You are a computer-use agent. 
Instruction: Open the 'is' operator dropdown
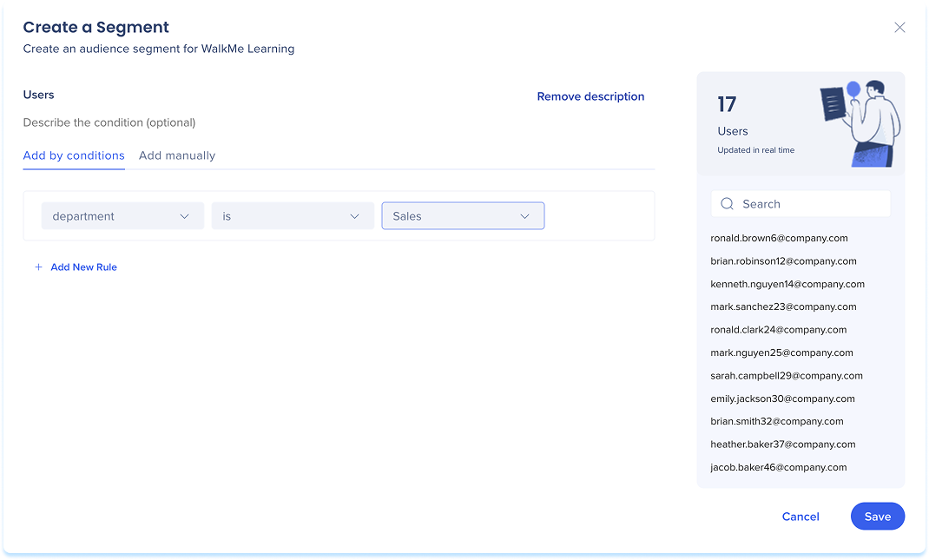coord(293,216)
